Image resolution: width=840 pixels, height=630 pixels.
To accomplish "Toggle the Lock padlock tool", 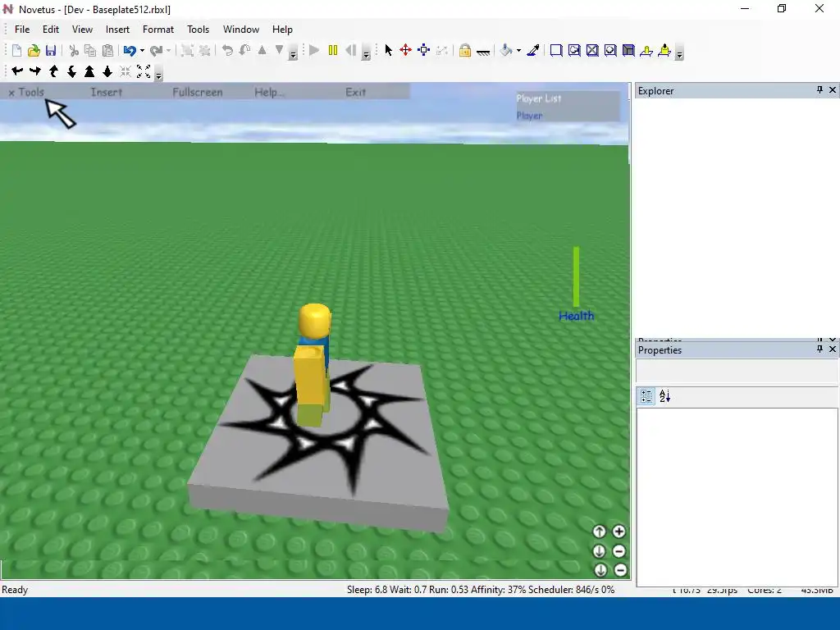I will click(465, 50).
